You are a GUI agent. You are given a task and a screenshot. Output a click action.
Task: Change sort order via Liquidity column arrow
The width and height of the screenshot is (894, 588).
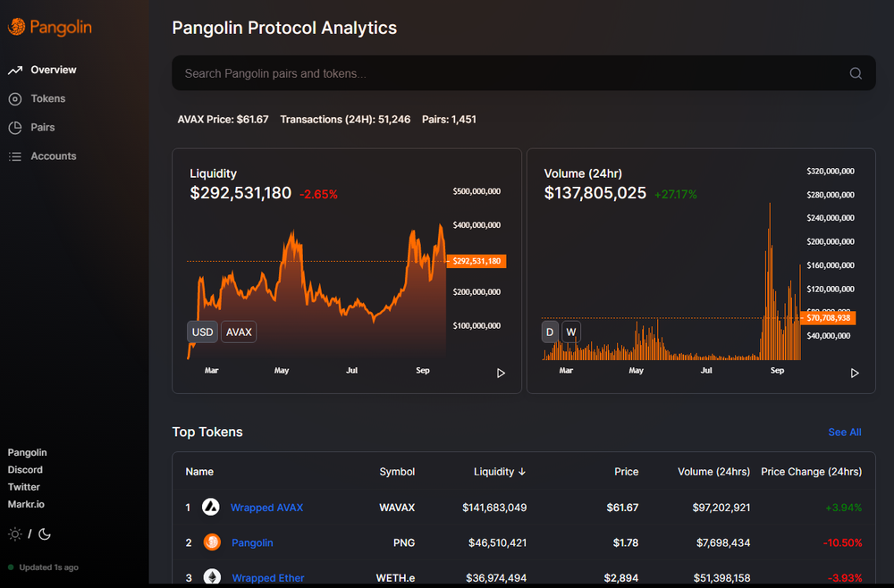point(521,471)
